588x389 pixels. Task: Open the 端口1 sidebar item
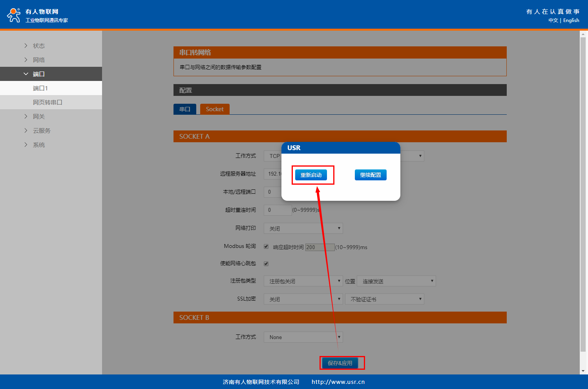(x=40, y=88)
